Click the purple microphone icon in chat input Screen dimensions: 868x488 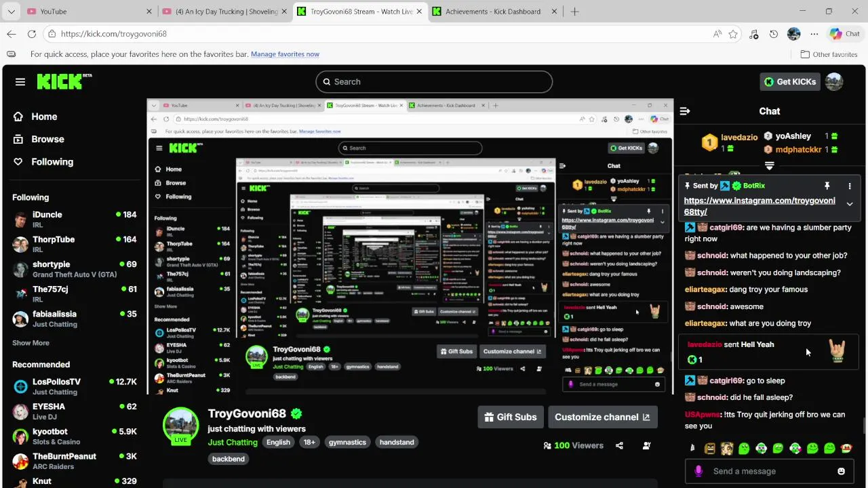[698, 471]
